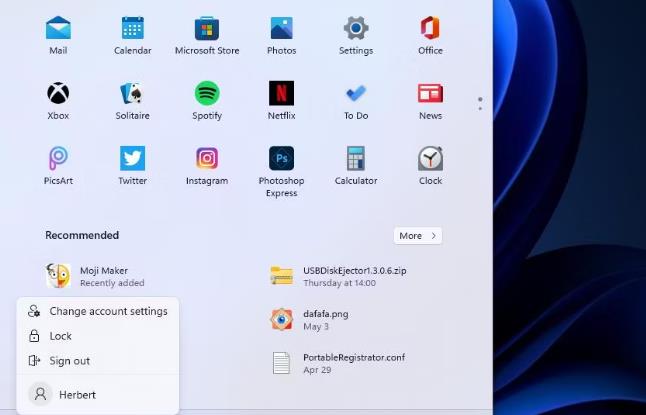Launch the Calendar app

click(133, 35)
